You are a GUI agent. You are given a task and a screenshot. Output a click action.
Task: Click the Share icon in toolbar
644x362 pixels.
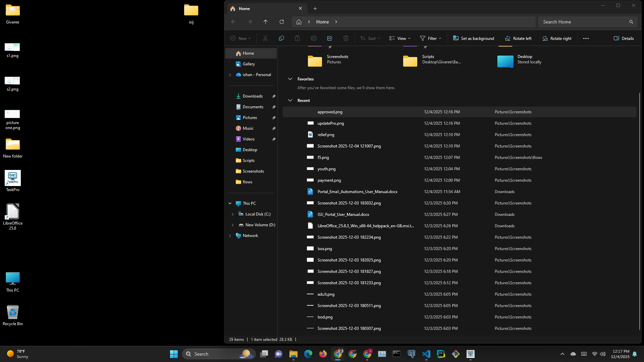click(329, 38)
